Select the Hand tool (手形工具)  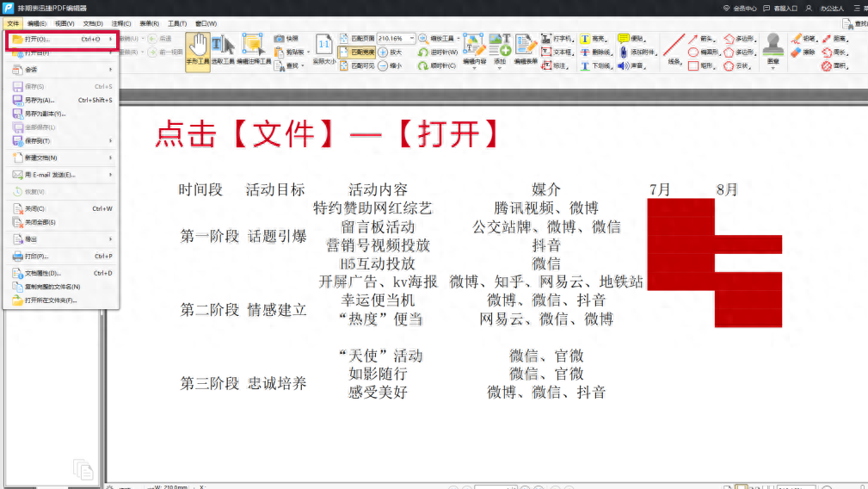tap(198, 52)
